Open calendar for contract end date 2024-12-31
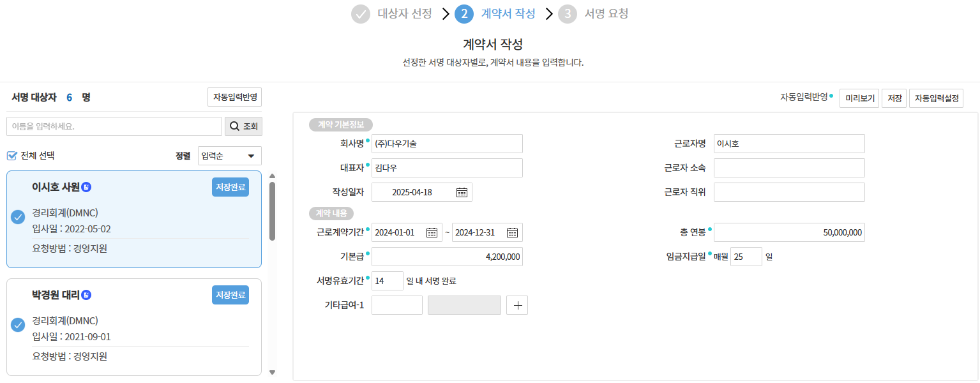Viewport: 980px width, 383px height. click(512, 232)
